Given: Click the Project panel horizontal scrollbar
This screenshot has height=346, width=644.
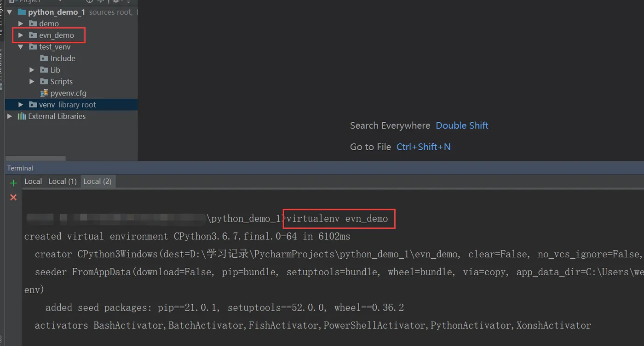Looking at the screenshot, I should (35, 159).
